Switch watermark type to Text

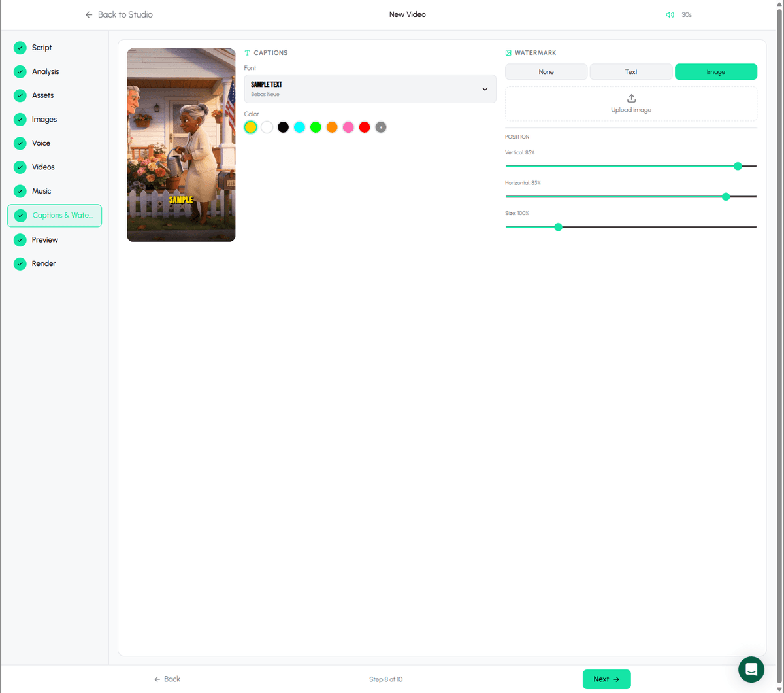[x=631, y=72]
